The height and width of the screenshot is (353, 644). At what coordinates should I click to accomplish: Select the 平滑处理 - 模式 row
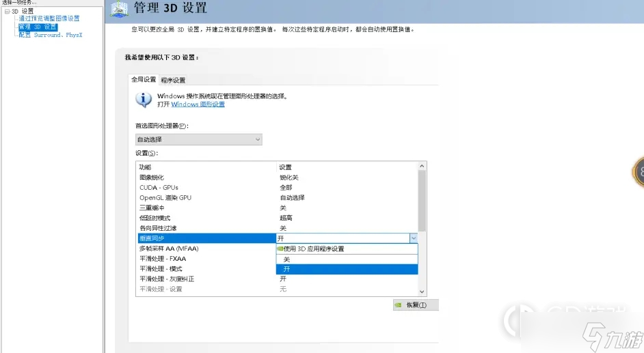click(207, 269)
